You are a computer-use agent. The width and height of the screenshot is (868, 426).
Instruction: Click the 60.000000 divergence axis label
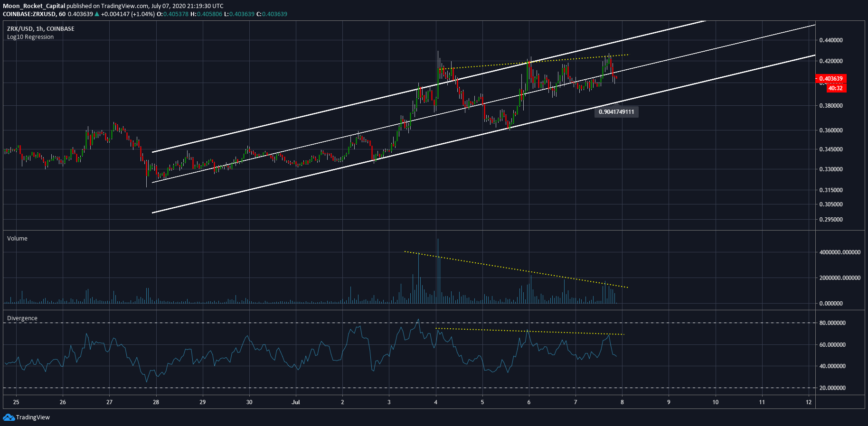pos(832,345)
